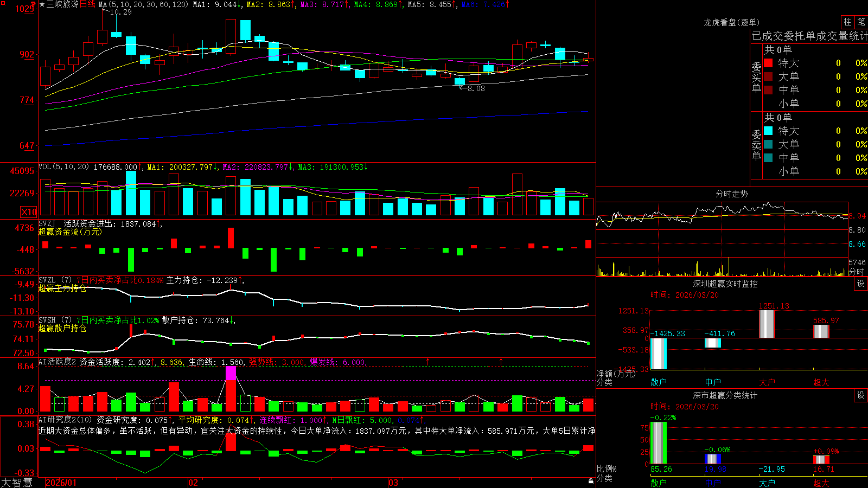Switch the 龙虎看盘 panel to 柱 view

tap(847, 22)
